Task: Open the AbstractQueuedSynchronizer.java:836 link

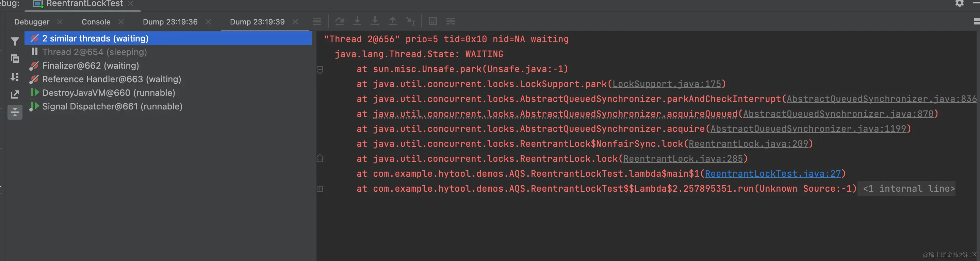Action: point(881,99)
